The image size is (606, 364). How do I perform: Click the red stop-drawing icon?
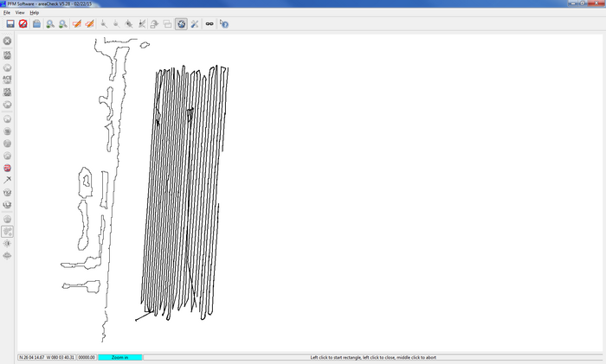(x=23, y=24)
